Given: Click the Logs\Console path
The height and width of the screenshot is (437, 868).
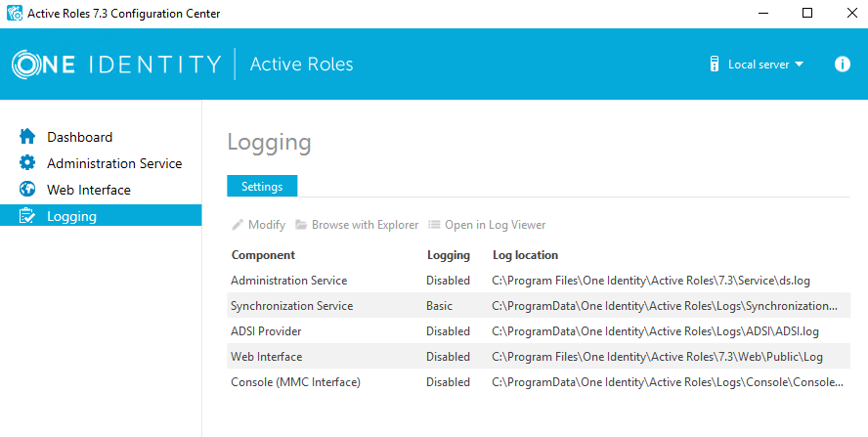Looking at the screenshot, I should click(668, 382).
